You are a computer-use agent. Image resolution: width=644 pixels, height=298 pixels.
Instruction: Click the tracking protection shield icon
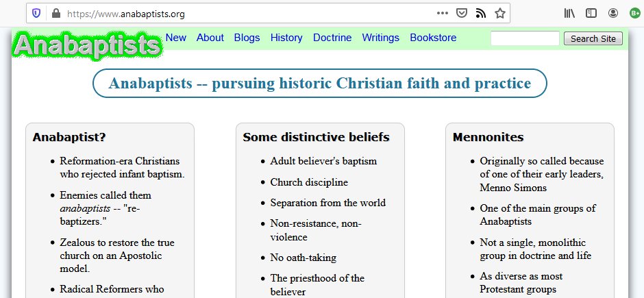point(36,14)
